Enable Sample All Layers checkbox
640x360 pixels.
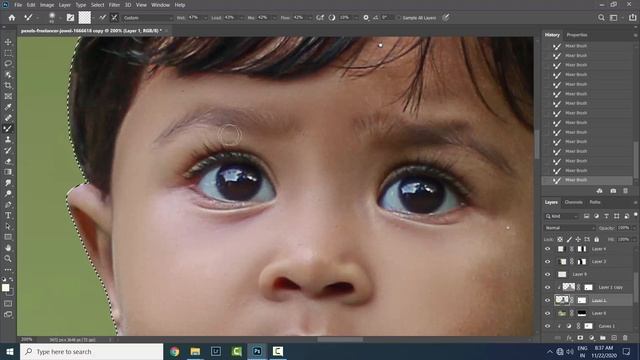click(398, 18)
